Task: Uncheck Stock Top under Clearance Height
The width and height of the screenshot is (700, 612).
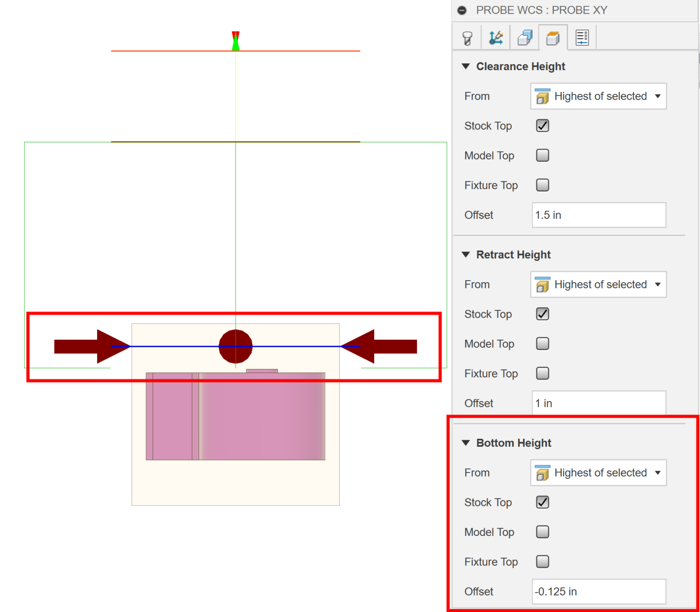Action: coord(542,126)
